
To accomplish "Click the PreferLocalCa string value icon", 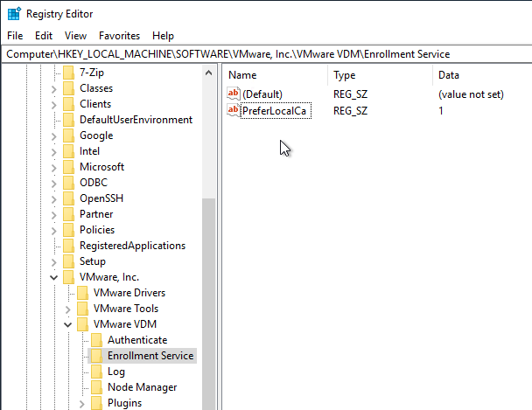I will coord(234,110).
